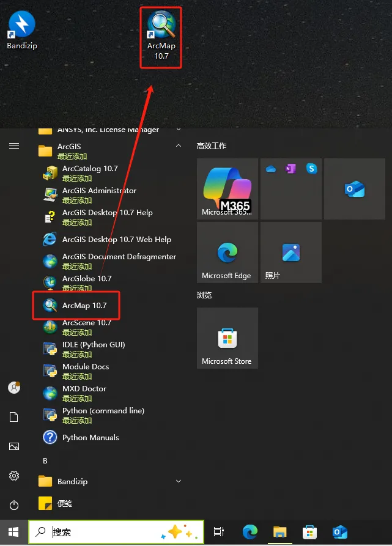Open the user account menu

[14, 387]
